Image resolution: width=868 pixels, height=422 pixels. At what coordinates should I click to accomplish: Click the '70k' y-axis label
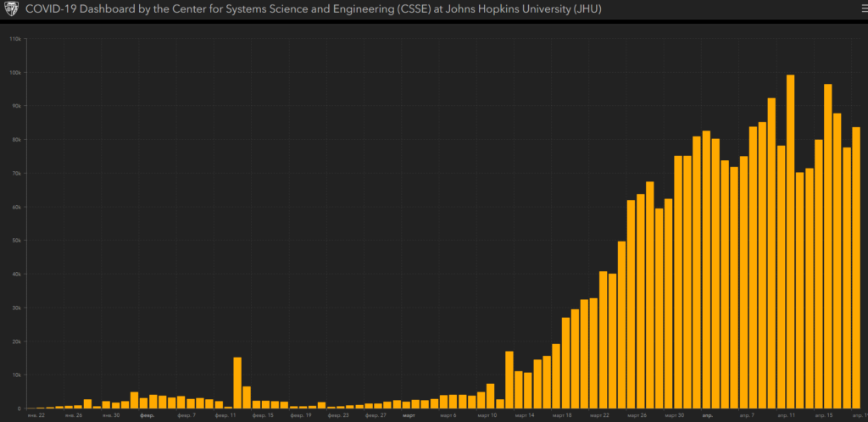point(17,174)
